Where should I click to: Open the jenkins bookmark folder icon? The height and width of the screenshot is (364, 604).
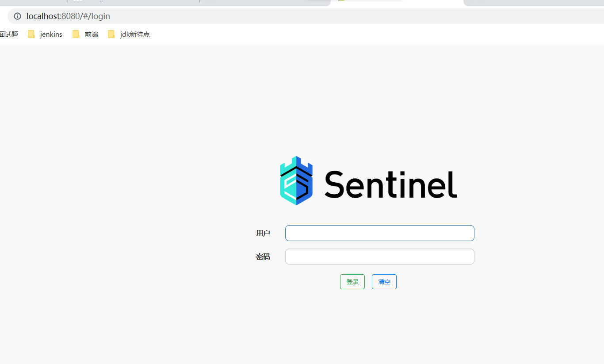31,34
